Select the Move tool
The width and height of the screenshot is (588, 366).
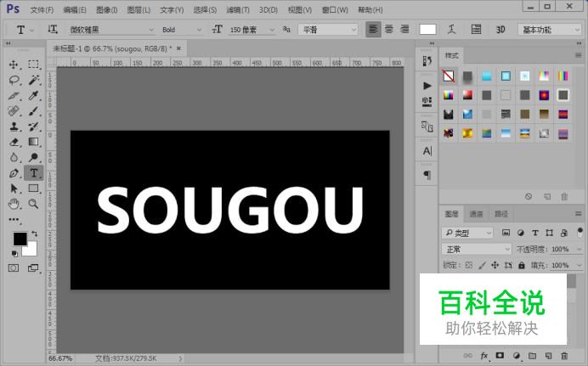pos(14,65)
